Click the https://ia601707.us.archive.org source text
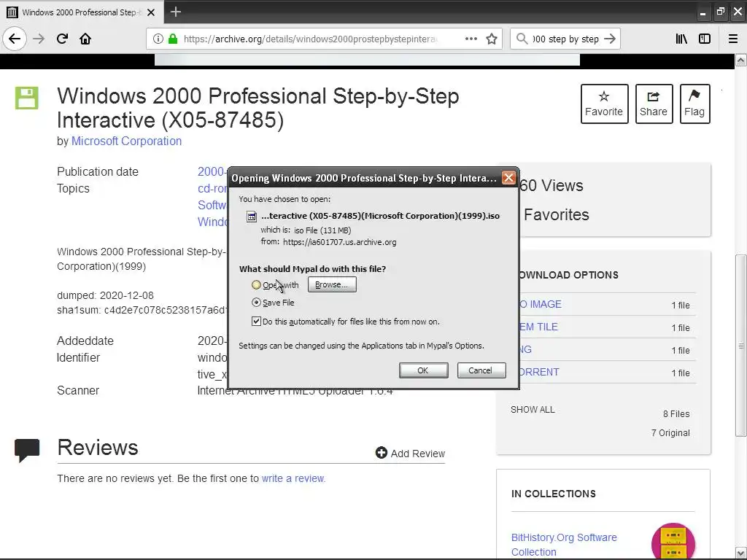The height and width of the screenshot is (560, 747). click(x=340, y=242)
